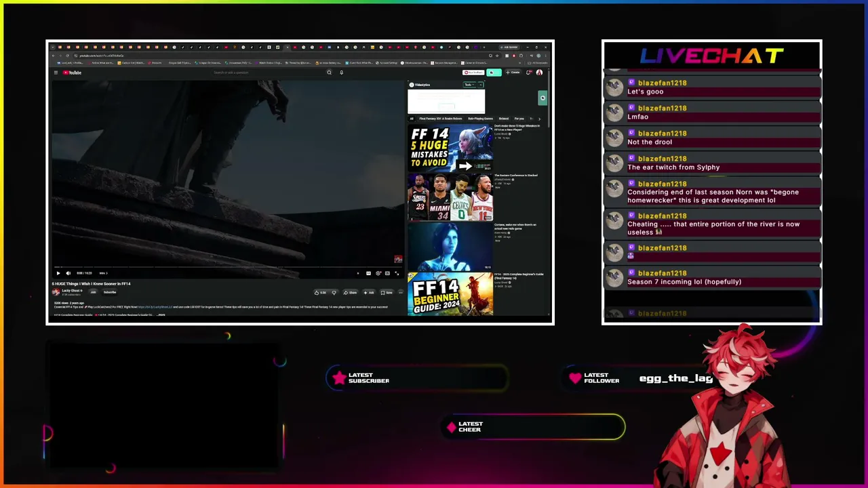The height and width of the screenshot is (488, 868).
Task: Click The Eastern Conference is Stacked title
Action: point(516,176)
